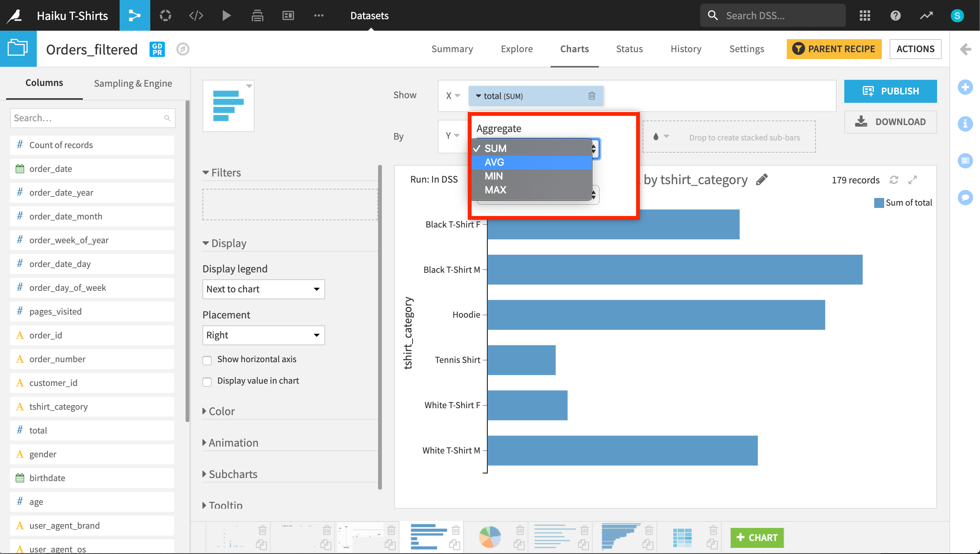This screenshot has width=980, height=554.
Task: Click the help question mark icon
Action: pyautogui.click(x=895, y=15)
